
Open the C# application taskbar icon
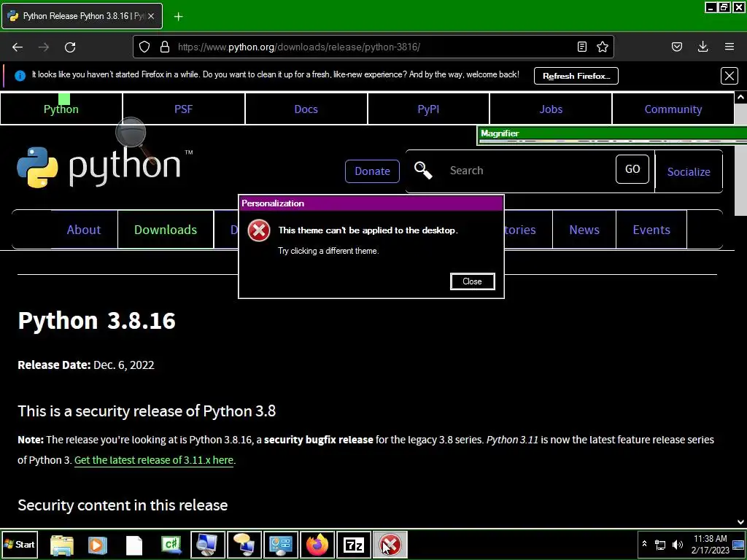coord(171,545)
